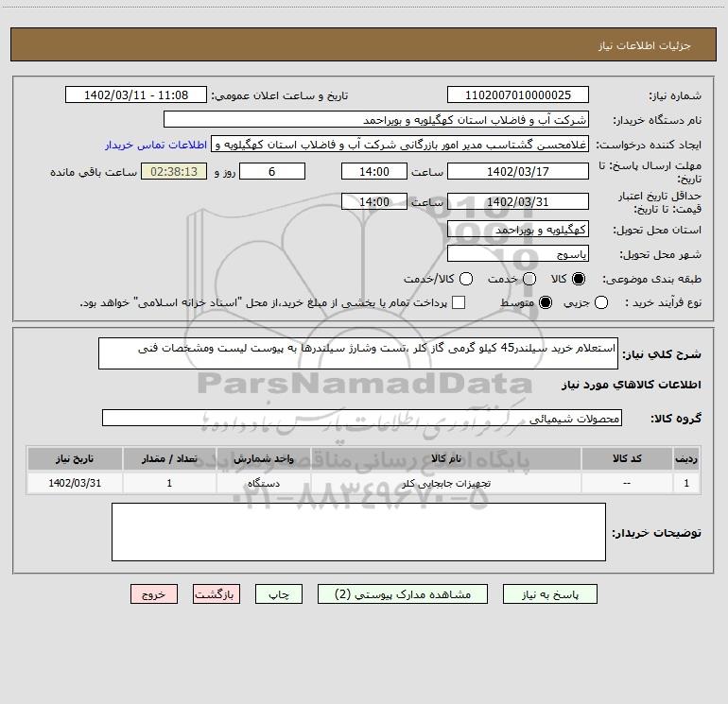The image size is (728, 704).
Task: Click the delivery city field یاسوج
Action: [x=518, y=253]
